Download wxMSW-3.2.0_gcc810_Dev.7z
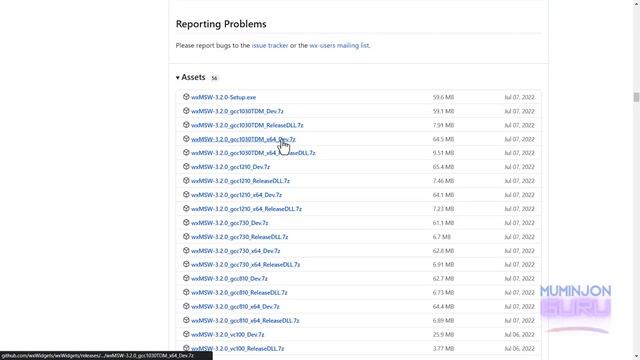The image size is (640, 360). click(229, 278)
